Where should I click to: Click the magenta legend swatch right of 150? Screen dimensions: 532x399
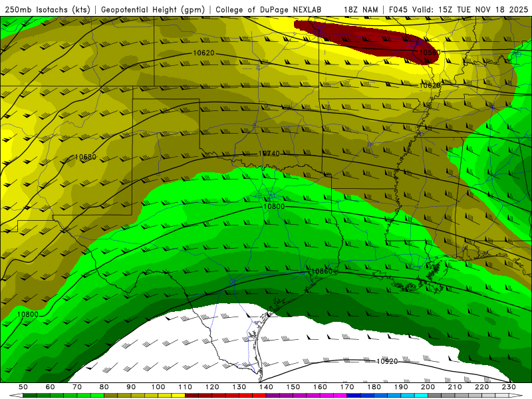point(300,396)
